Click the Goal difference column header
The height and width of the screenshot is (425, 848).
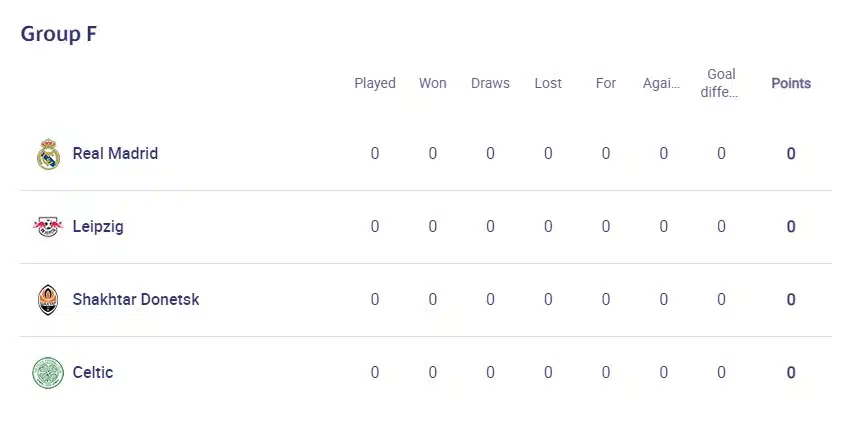tap(721, 83)
